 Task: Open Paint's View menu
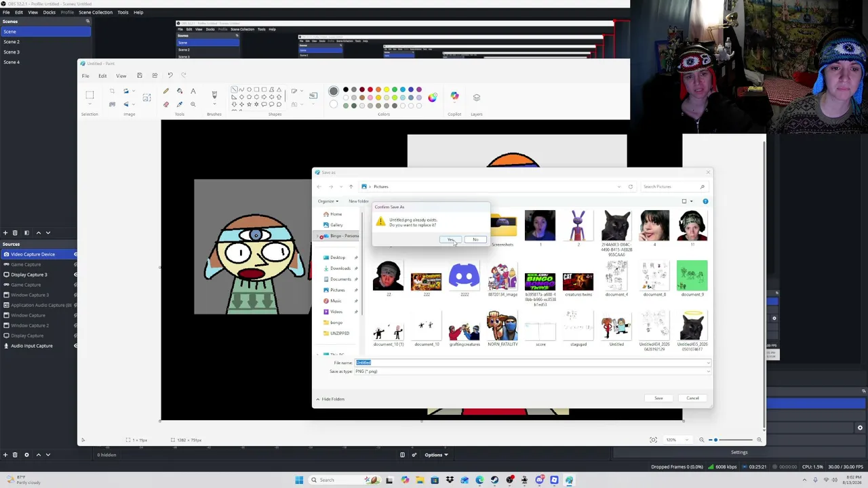(x=121, y=76)
